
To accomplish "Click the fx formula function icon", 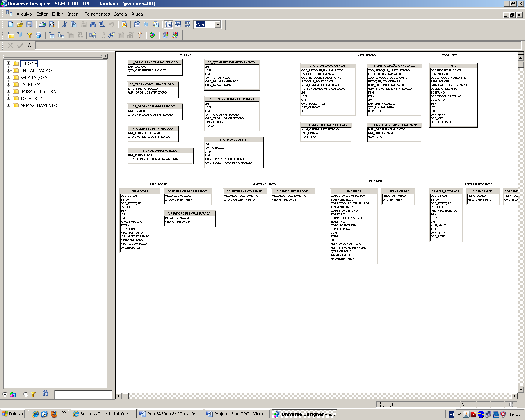I will (x=30, y=46).
